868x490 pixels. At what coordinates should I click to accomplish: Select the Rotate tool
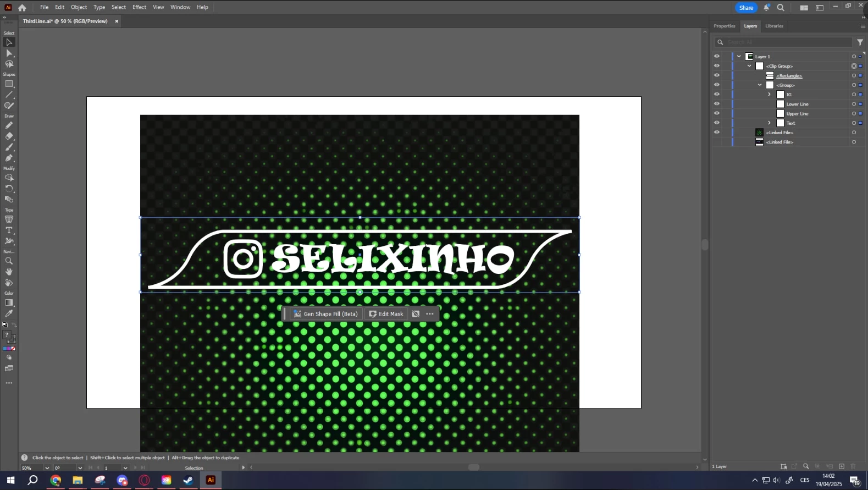[x=9, y=189]
